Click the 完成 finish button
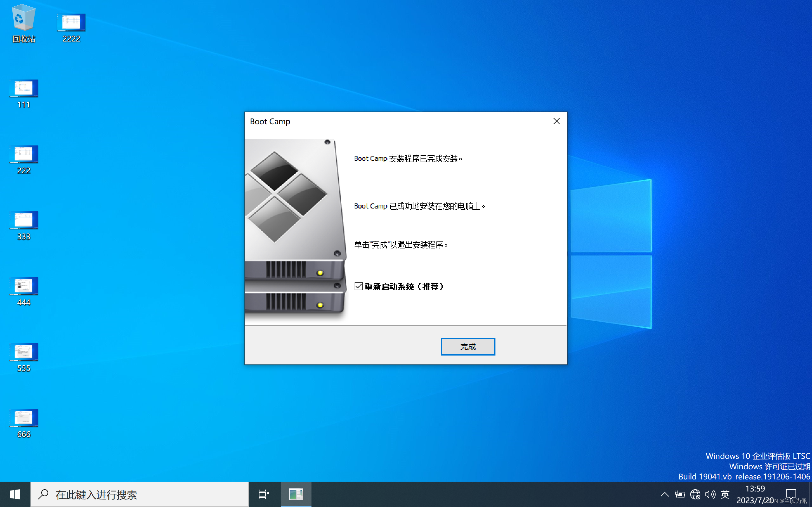This screenshot has width=812, height=507. (468, 346)
